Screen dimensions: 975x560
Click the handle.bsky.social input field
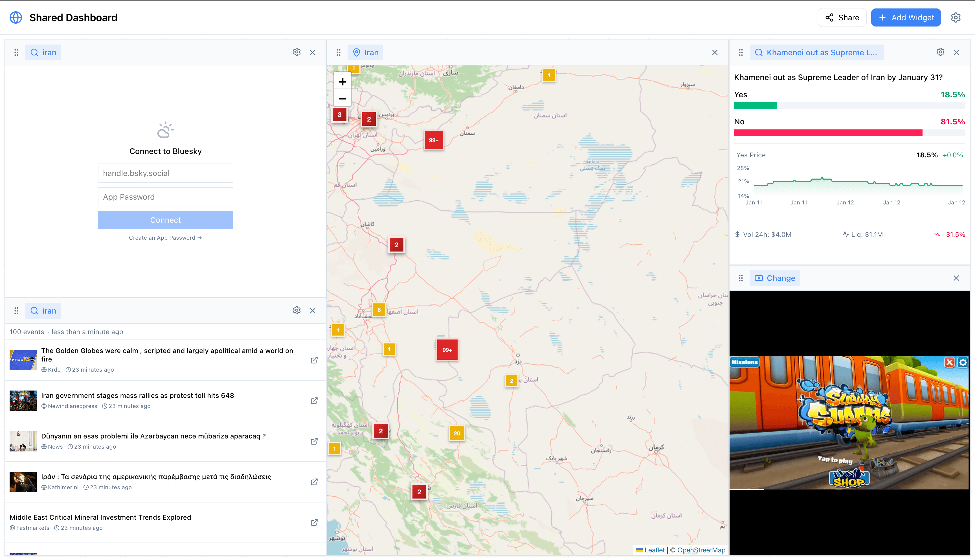click(x=165, y=173)
